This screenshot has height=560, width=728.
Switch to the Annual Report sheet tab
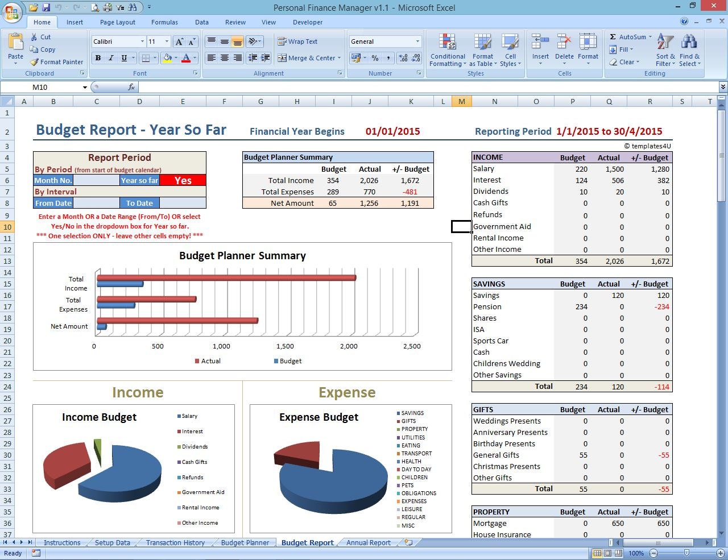pyautogui.click(x=369, y=543)
